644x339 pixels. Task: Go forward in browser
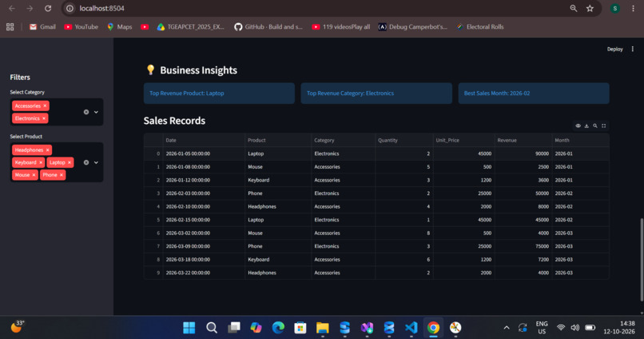tap(30, 8)
